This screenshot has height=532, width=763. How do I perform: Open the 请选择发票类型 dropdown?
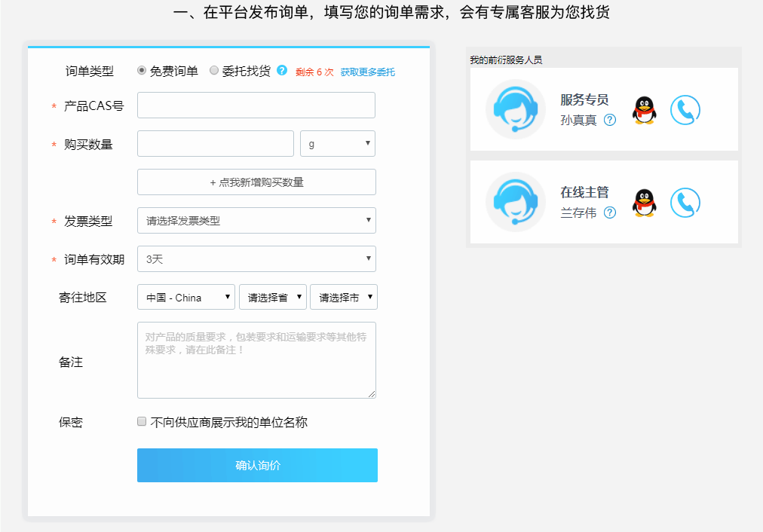click(256, 220)
